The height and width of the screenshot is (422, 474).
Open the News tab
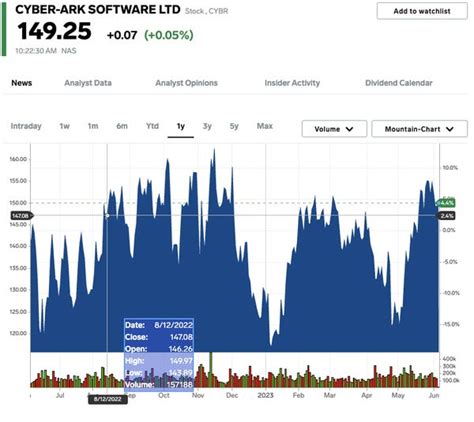point(22,83)
